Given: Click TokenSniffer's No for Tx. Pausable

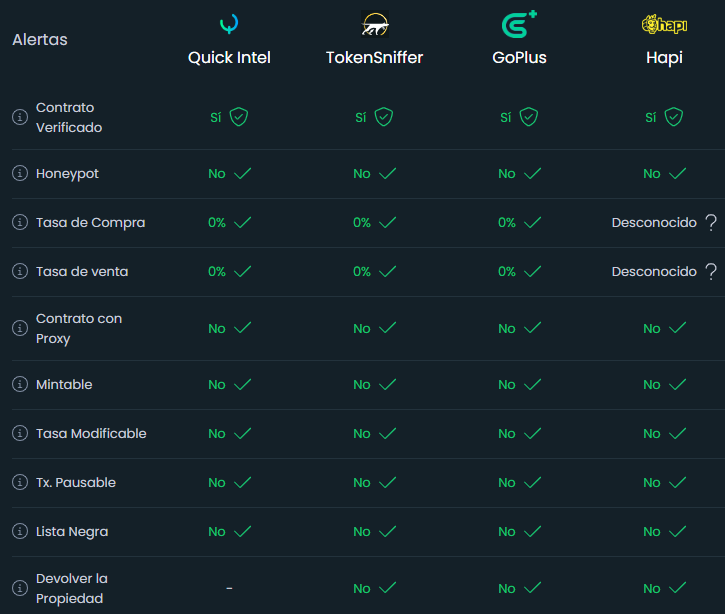Looking at the screenshot, I should 362,483.
